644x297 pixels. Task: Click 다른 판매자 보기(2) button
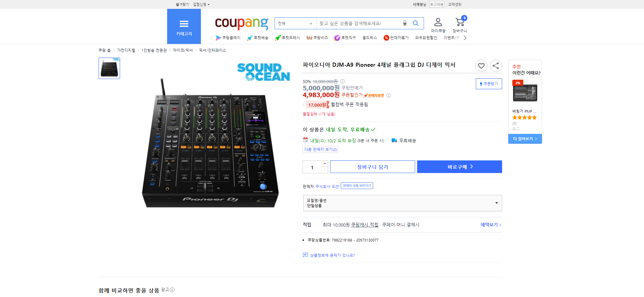pos(321,150)
